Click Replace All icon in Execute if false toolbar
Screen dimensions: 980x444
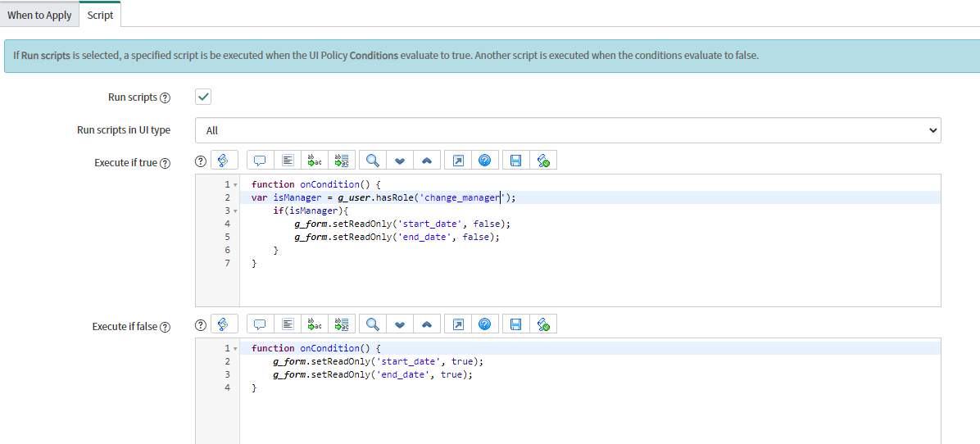click(342, 324)
